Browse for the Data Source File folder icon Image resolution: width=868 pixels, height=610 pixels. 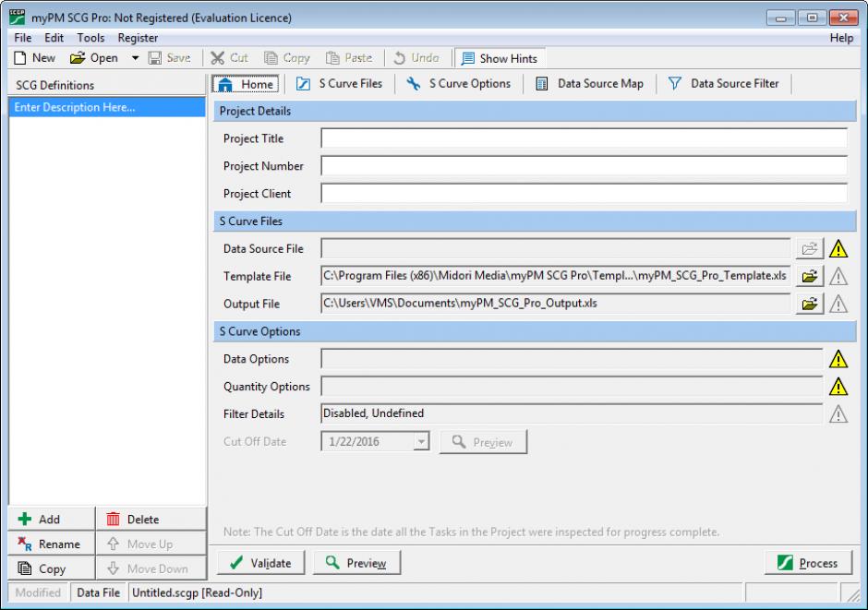[x=809, y=248]
